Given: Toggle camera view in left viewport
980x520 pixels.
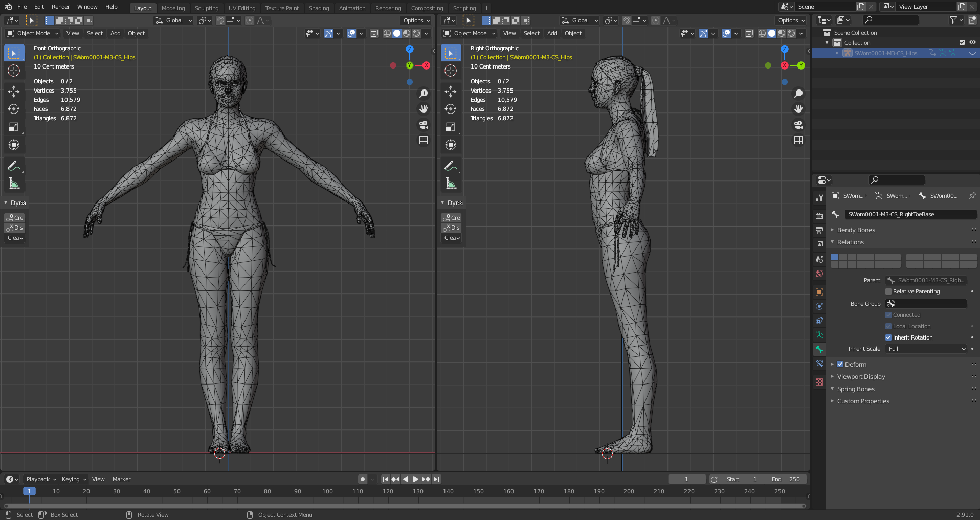Looking at the screenshot, I should (424, 125).
